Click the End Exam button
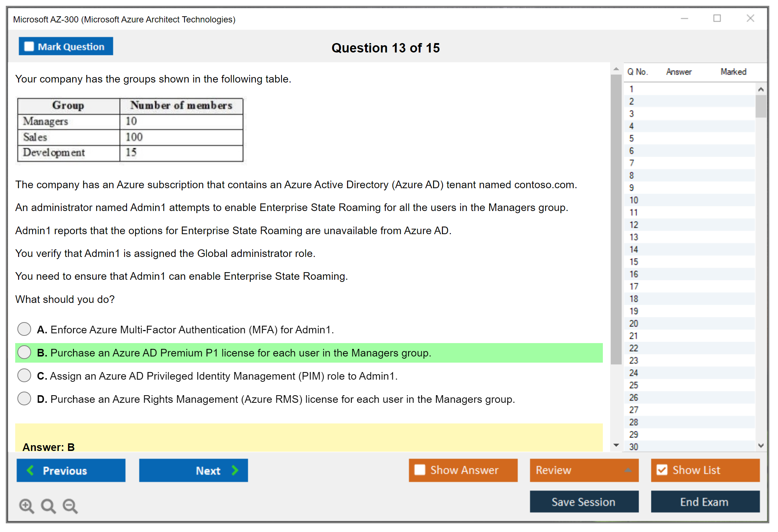778x532 pixels. click(x=705, y=502)
